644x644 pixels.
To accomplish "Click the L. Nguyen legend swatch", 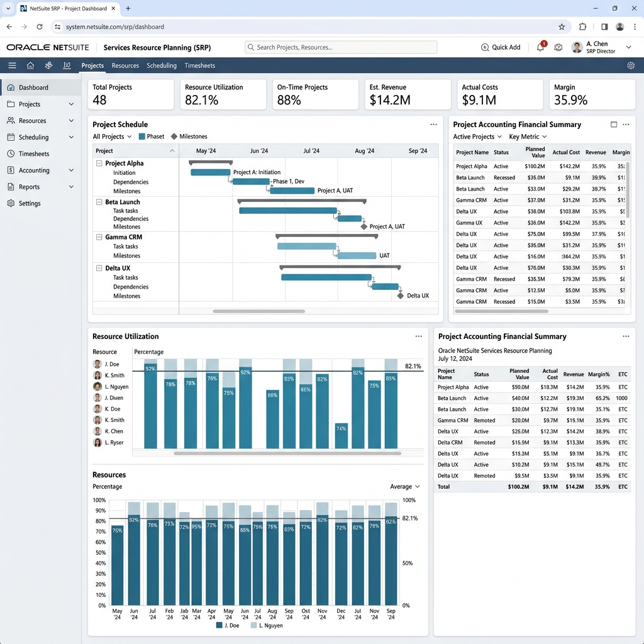I will coord(254,625).
